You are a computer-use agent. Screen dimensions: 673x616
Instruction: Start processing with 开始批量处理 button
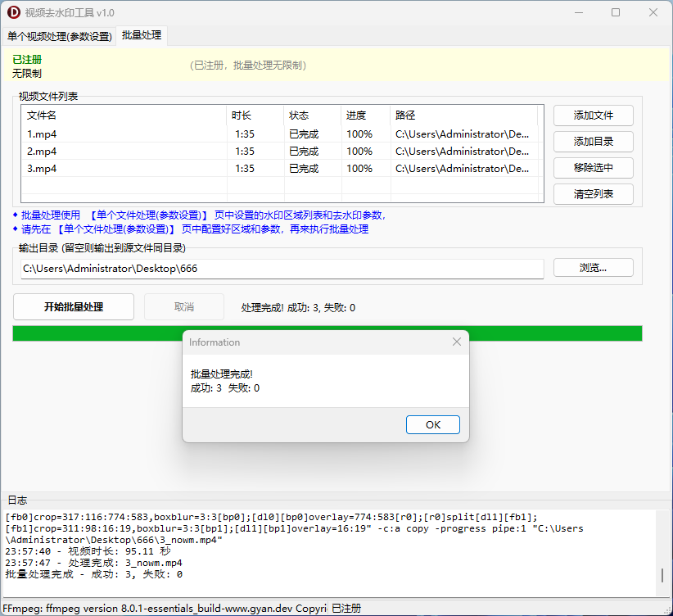pyautogui.click(x=74, y=306)
